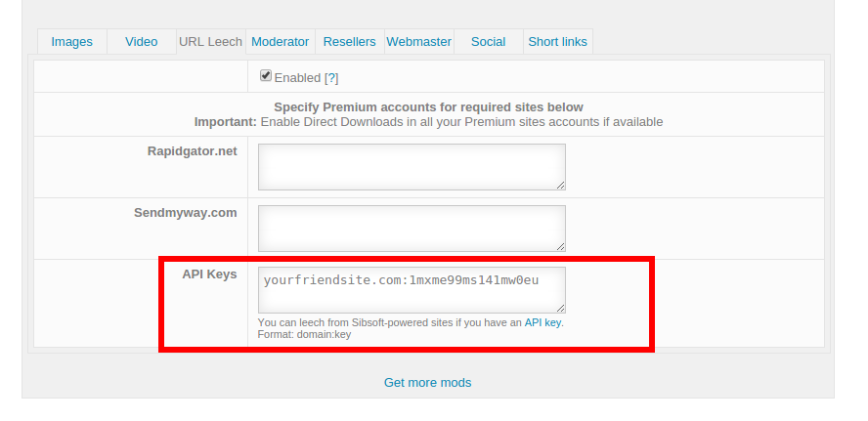Toggle the Enabled checkbox
Screen dimensions: 868x421
266,76
